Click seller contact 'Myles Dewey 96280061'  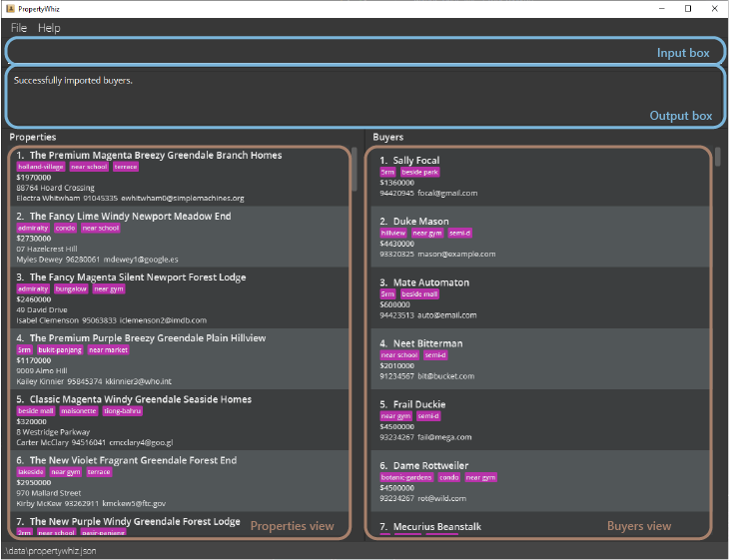pyautogui.click(x=58, y=260)
